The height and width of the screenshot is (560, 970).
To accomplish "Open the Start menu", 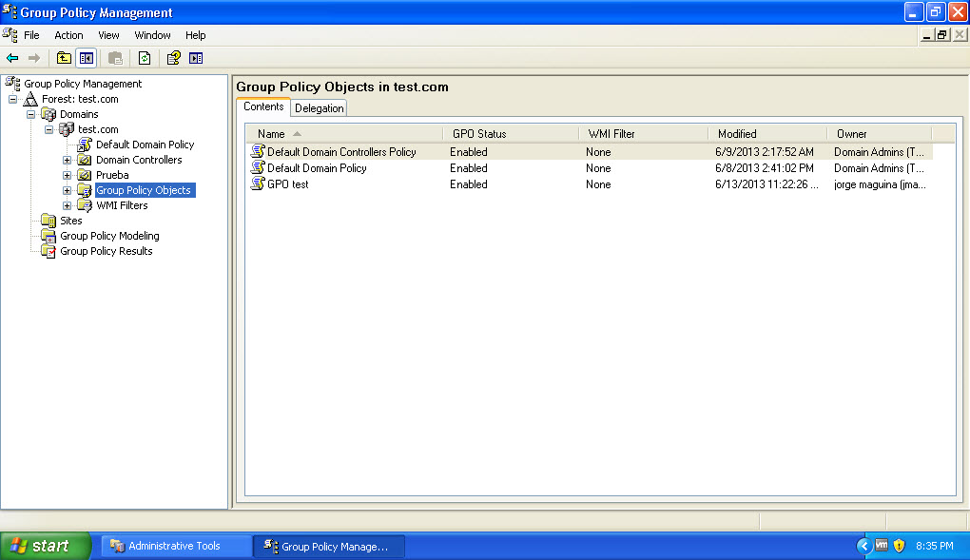I will coord(45,546).
